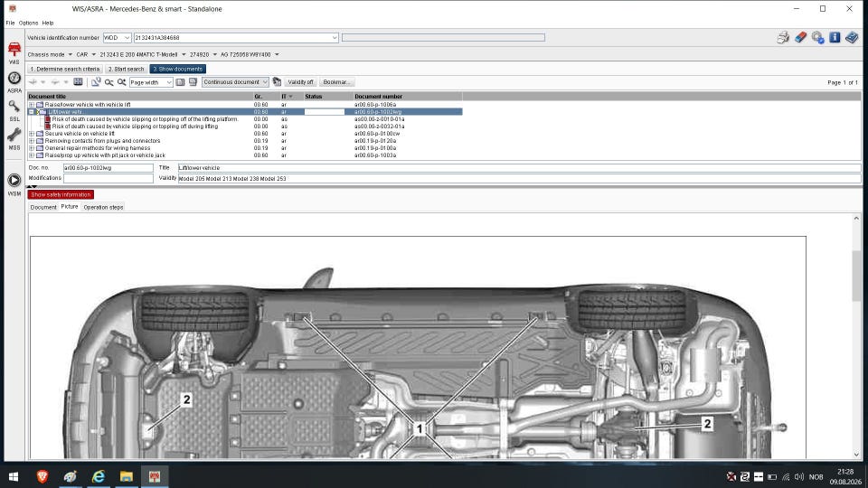Viewport: 868px width, 488px height.
Task: Expand the Raise/lower vehicle with vehicle lift node
Action: point(32,105)
